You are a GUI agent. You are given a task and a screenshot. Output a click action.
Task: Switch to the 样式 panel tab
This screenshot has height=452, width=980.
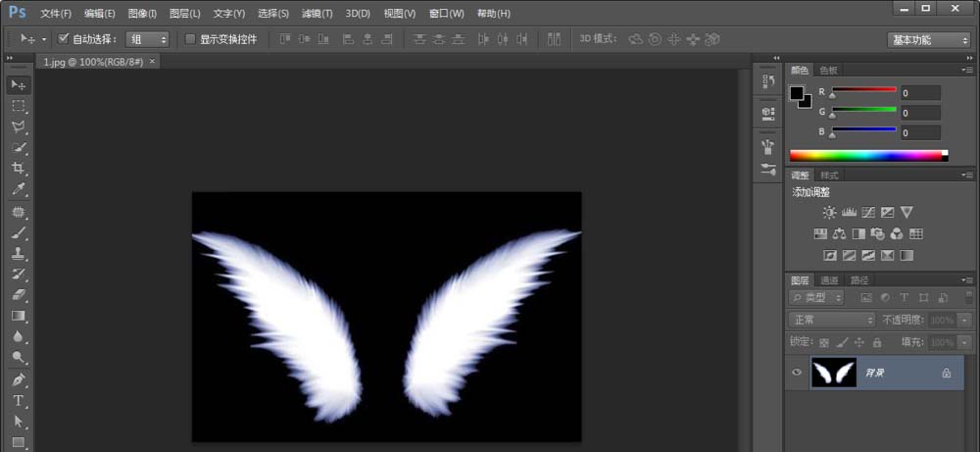(x=829, y=175)
